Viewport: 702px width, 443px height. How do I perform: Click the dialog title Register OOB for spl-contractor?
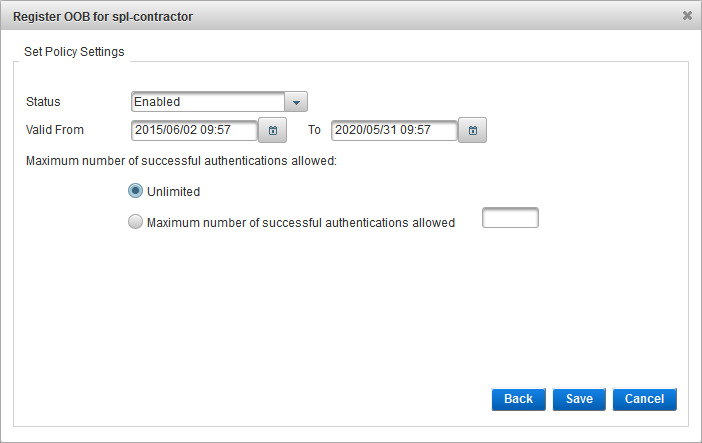click(x=103, y=16)
